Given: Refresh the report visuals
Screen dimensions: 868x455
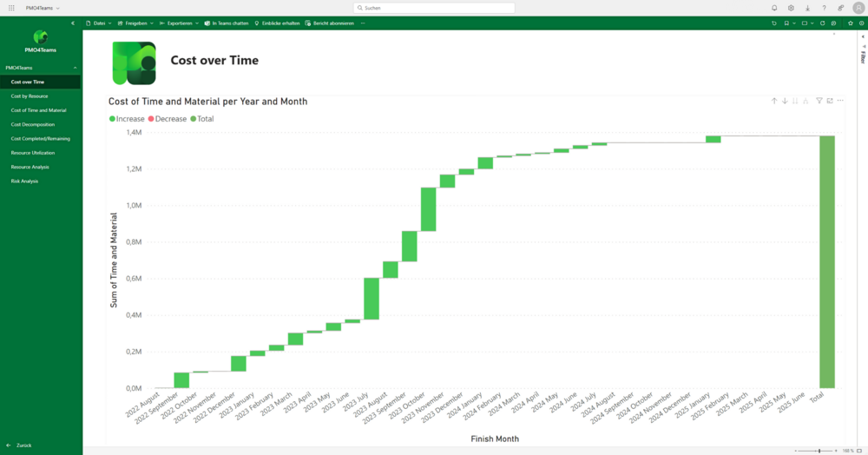Looking at the screenshot, I should click(x=822, y=23).
